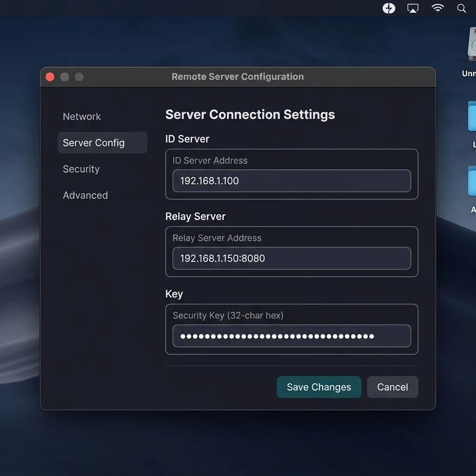Select the hard drive icon on desktop
The image size is (476, 476).
tap(472, 44)
